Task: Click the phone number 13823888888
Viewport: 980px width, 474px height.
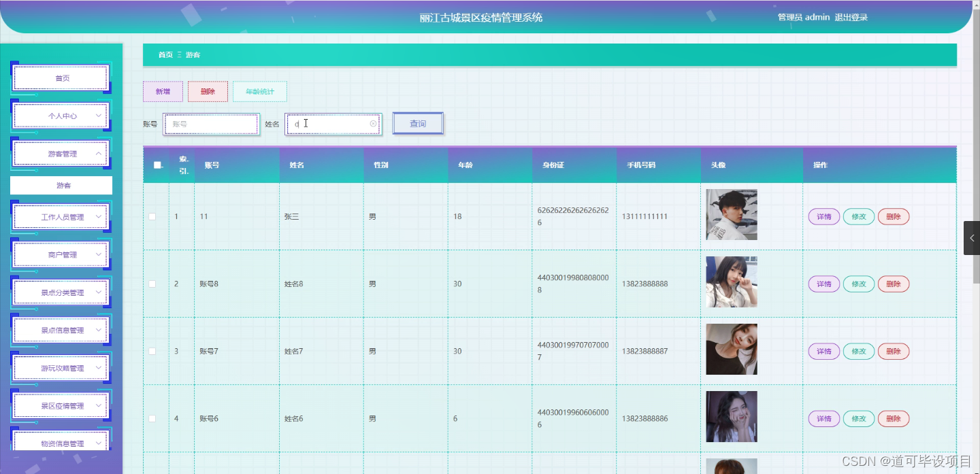Action: coord(644,284)
